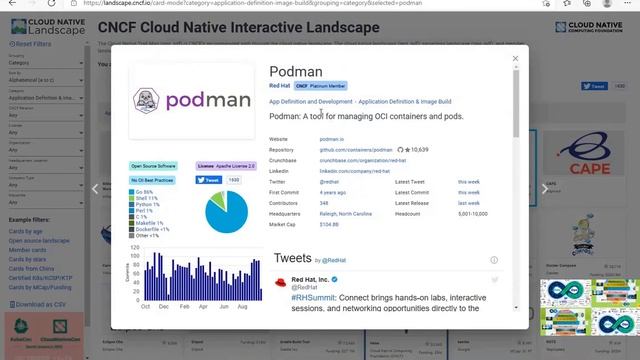Go to the next card with right arrow
640x360 pixels.
(544, 189)
